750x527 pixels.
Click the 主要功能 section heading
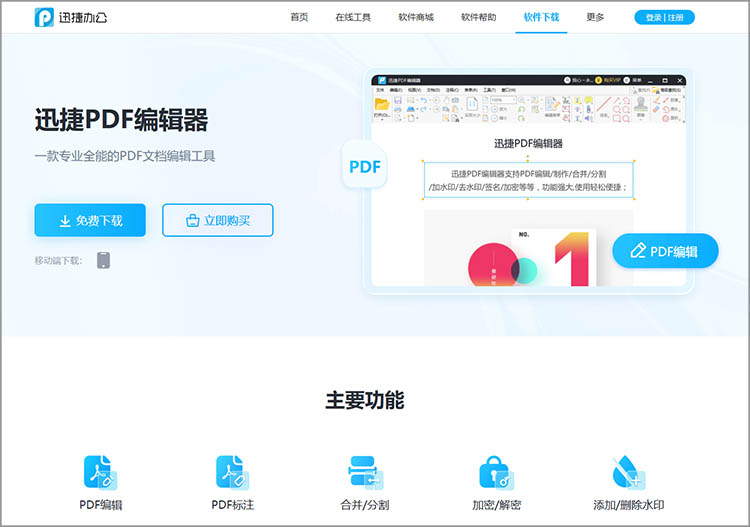coord(365,400)
